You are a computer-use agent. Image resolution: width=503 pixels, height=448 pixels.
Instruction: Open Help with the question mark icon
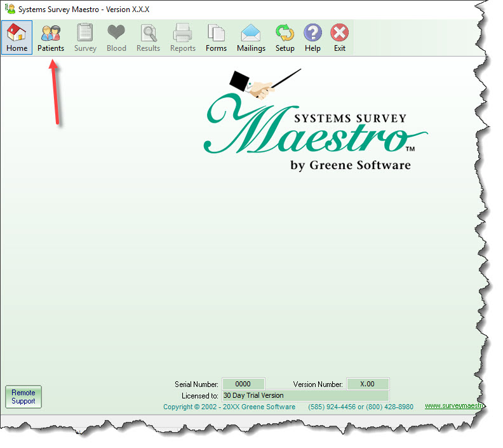click(x=312, y=37)
